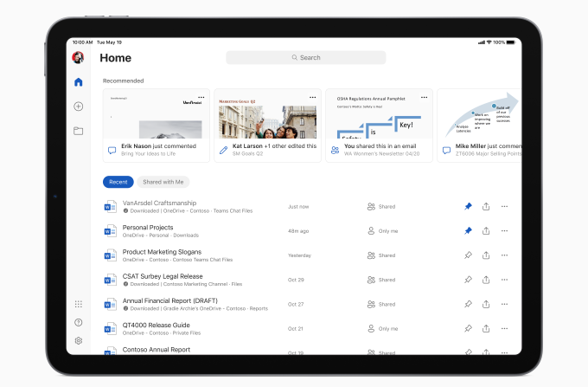Open more options on Kat Larson card

click(312, 97)
